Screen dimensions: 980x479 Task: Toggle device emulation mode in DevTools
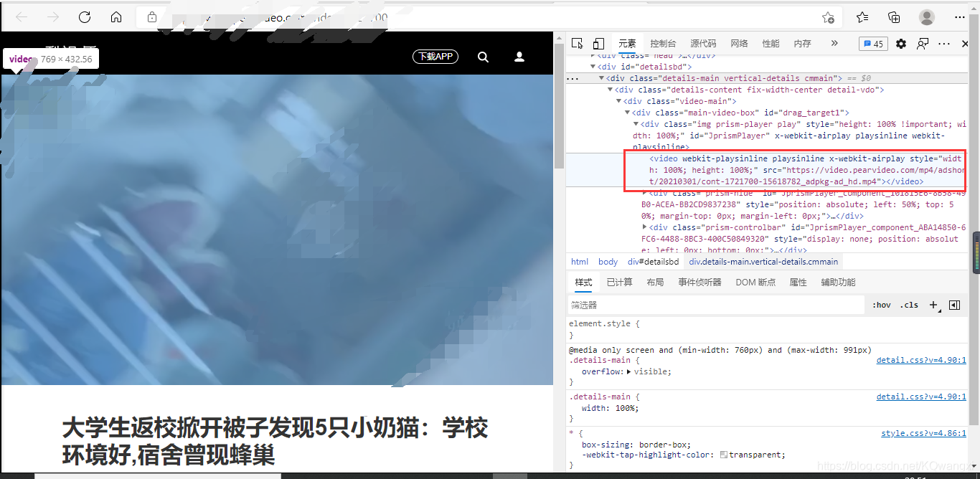[x=598, y=44]
